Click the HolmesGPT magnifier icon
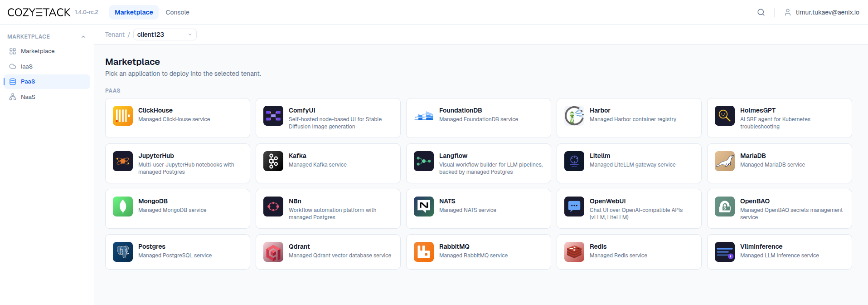The image size is (868, 305). pos(725,116)
